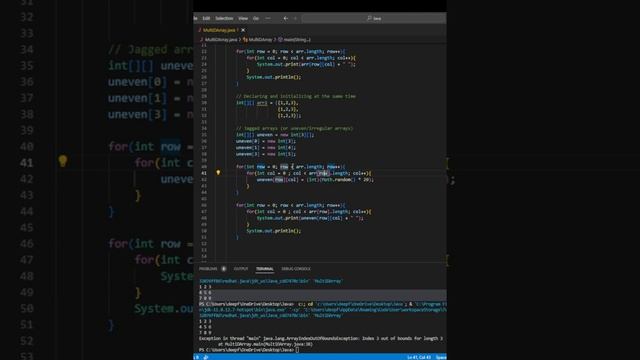Click the 'Jagged arrays' comment on line 34
The width and height of the screenshot is (640, 360).
[x=294, y=128]
